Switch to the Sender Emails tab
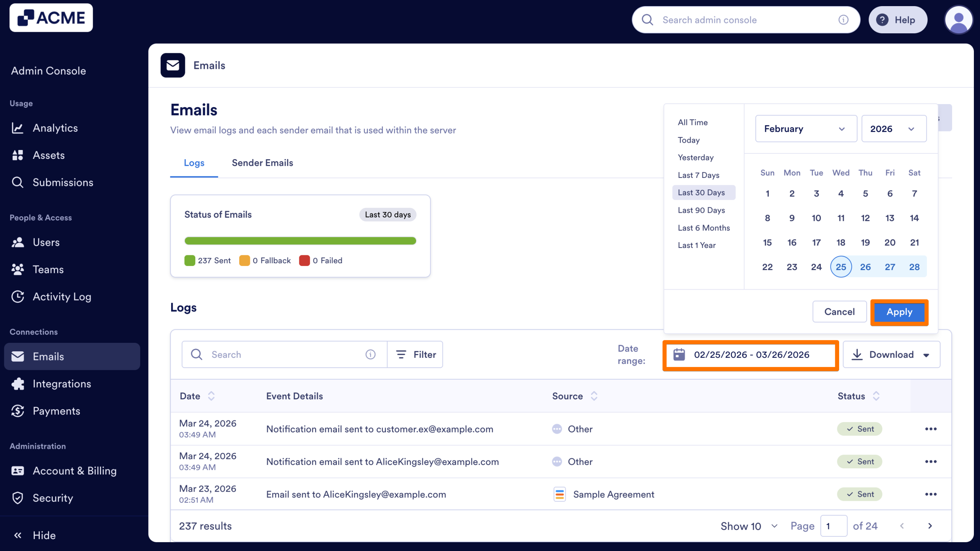The height and width of the screenshot is (551, 980). 262,163
